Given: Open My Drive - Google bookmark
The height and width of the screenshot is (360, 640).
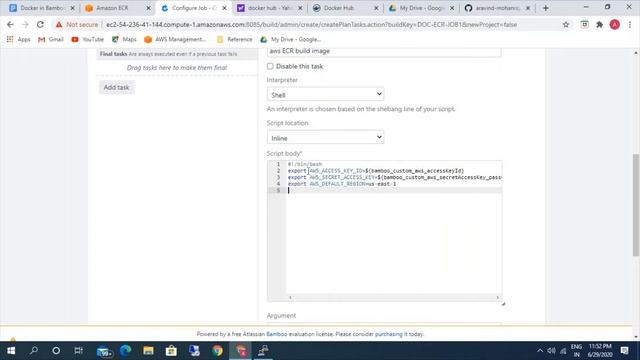Looking at the screenshot, I should coord(290,39).
